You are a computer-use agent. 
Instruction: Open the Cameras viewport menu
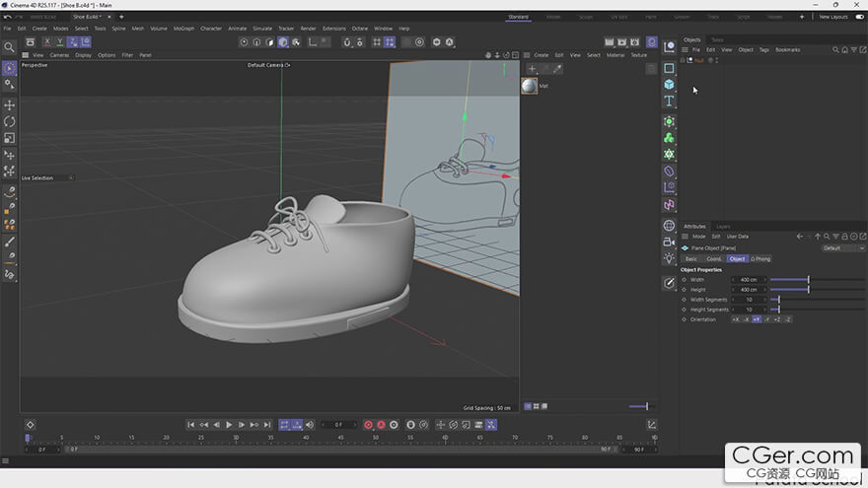click(x=60, y=55)
